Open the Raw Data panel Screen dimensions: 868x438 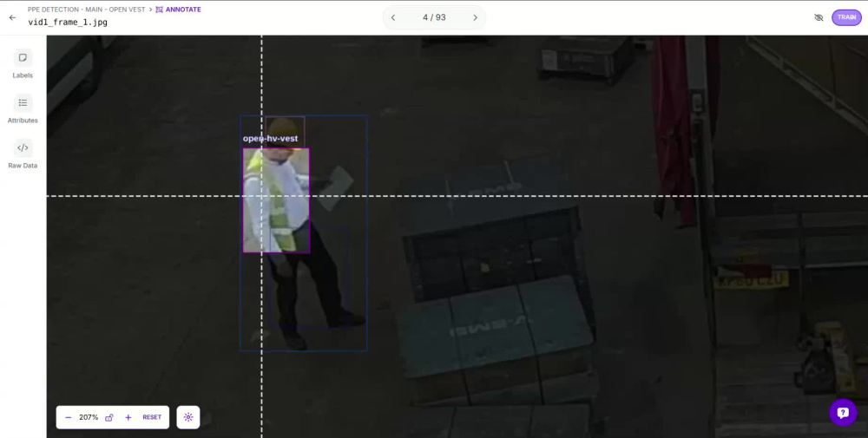pos(23,154)
